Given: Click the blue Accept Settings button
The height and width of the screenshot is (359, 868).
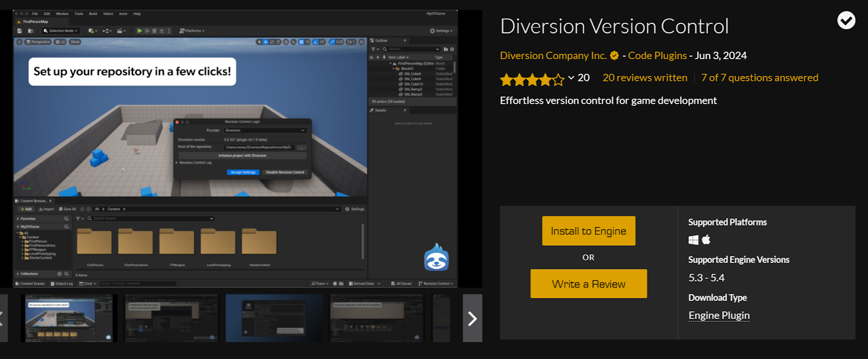Looking at the screenshot, I should (243, 172).
